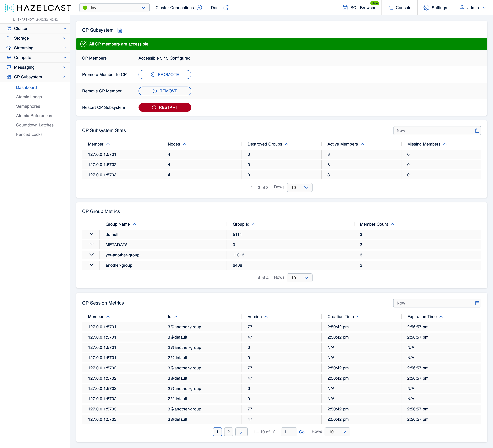Click the red RESTART button
The width and height of the screenshot is (493, 448).
coord(165,107)
